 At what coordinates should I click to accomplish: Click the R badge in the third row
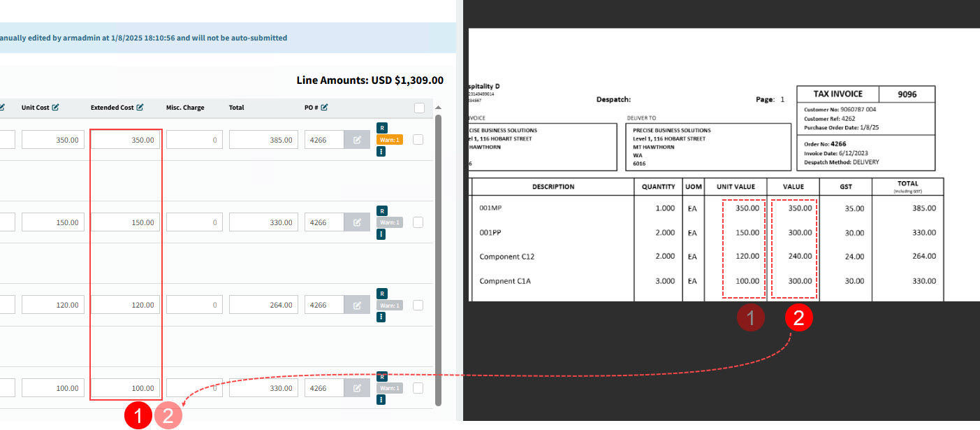[x=381, y=293]
